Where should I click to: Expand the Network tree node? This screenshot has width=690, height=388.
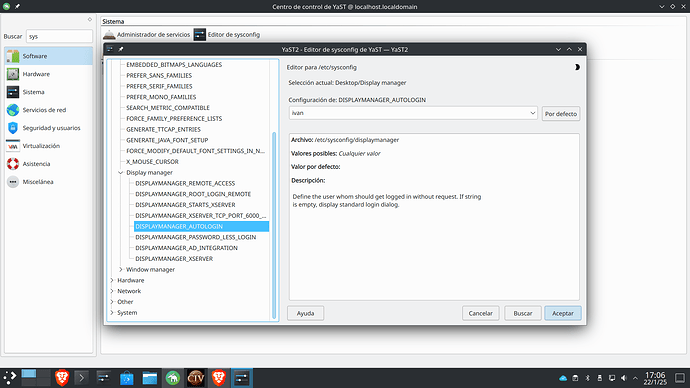click(x=112, y=291)
